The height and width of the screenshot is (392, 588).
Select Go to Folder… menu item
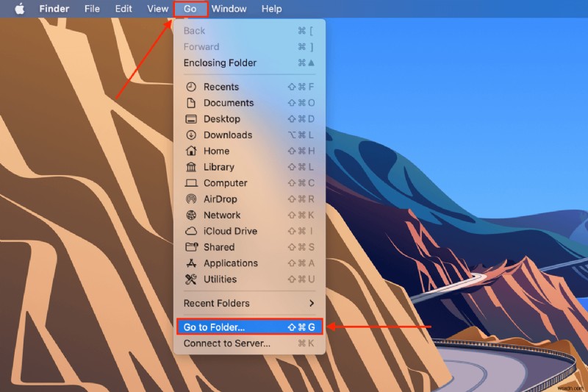249,327
